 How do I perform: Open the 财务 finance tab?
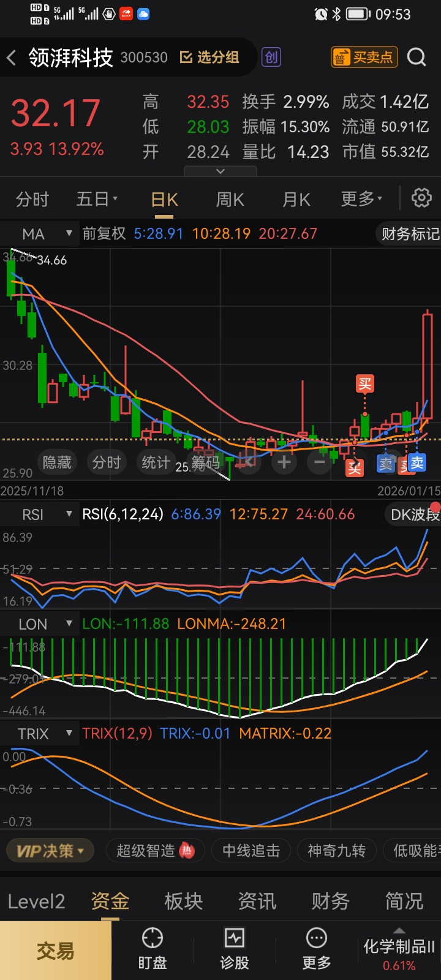click(x=331, y=901)
